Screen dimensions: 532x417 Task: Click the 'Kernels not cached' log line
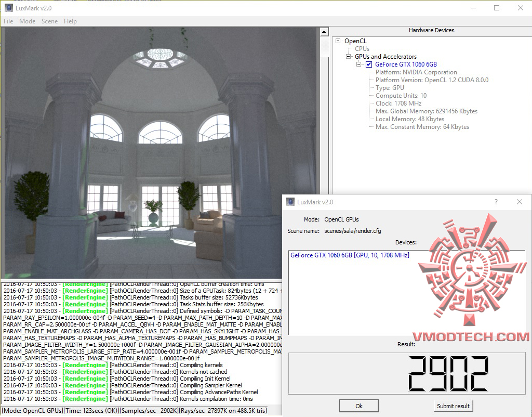[x=115, y=371]
